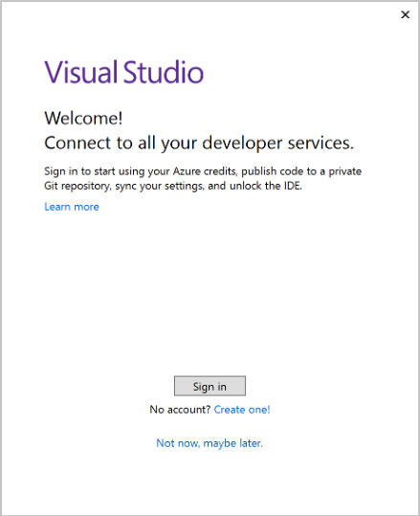The image size is (420, 516).
Task: Choose Not now, maybe later
Action: click(210, 443)
